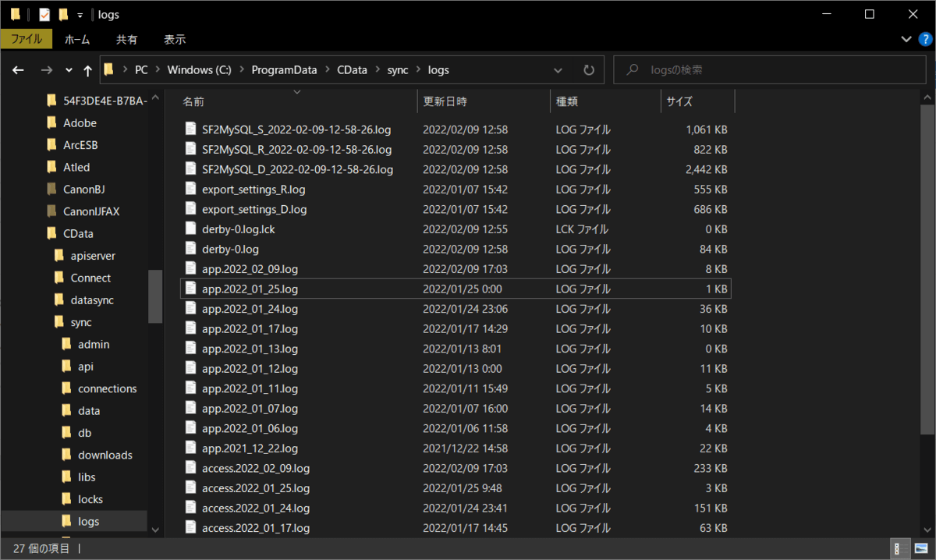
Task: Switch to the 表示 ribbon tab
Action: 175,39
